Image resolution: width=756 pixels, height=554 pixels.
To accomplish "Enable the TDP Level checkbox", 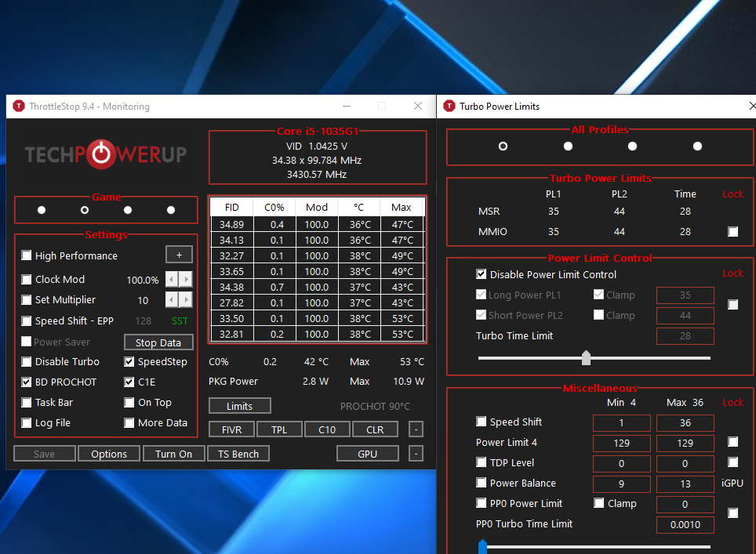I will pos(482,462).
